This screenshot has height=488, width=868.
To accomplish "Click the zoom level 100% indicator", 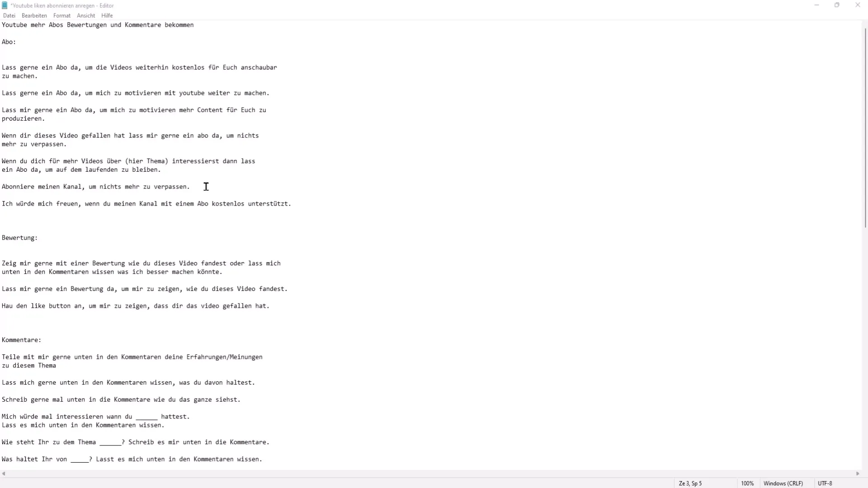I will [747, 483].
